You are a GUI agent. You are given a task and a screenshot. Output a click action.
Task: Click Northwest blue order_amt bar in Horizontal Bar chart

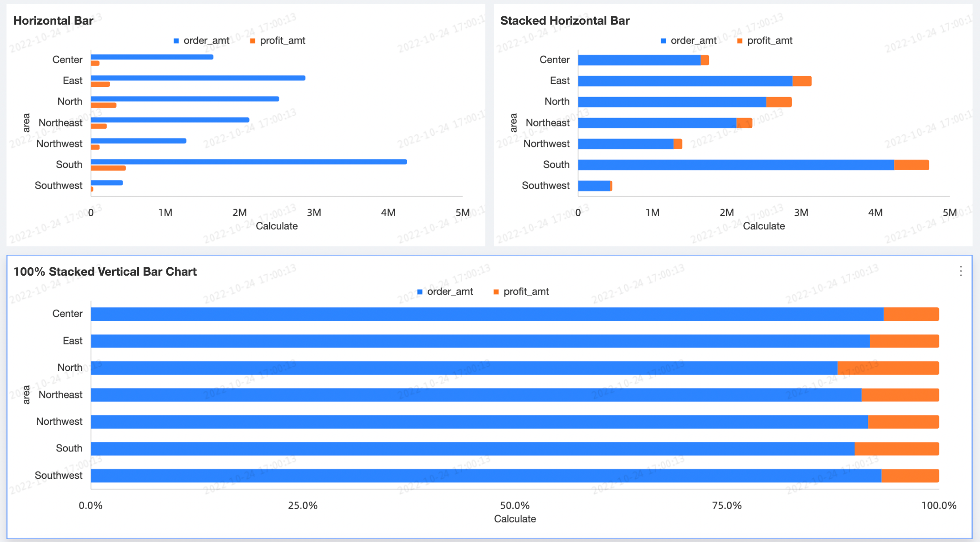pyautogui.click(x=139, y=141)
